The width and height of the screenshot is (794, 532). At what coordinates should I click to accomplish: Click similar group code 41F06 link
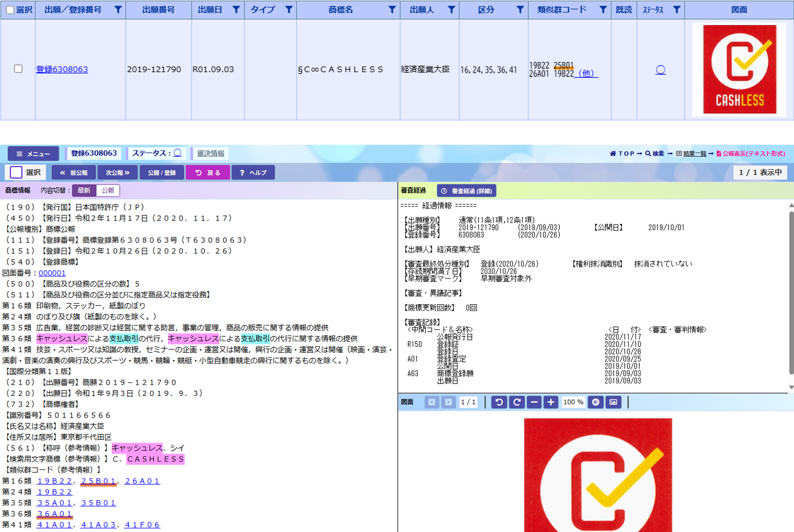tap(142, 525)
